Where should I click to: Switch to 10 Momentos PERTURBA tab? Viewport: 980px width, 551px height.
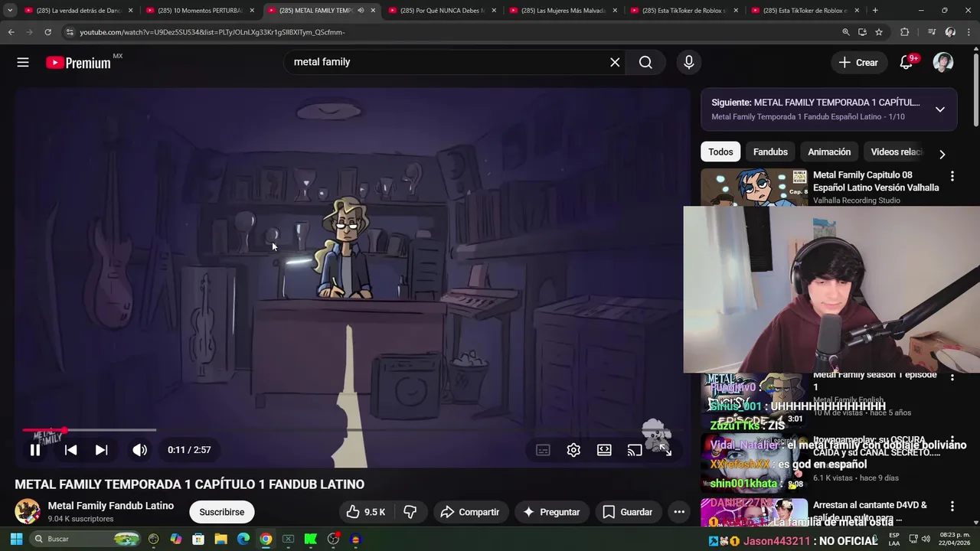tap(201, 11)
